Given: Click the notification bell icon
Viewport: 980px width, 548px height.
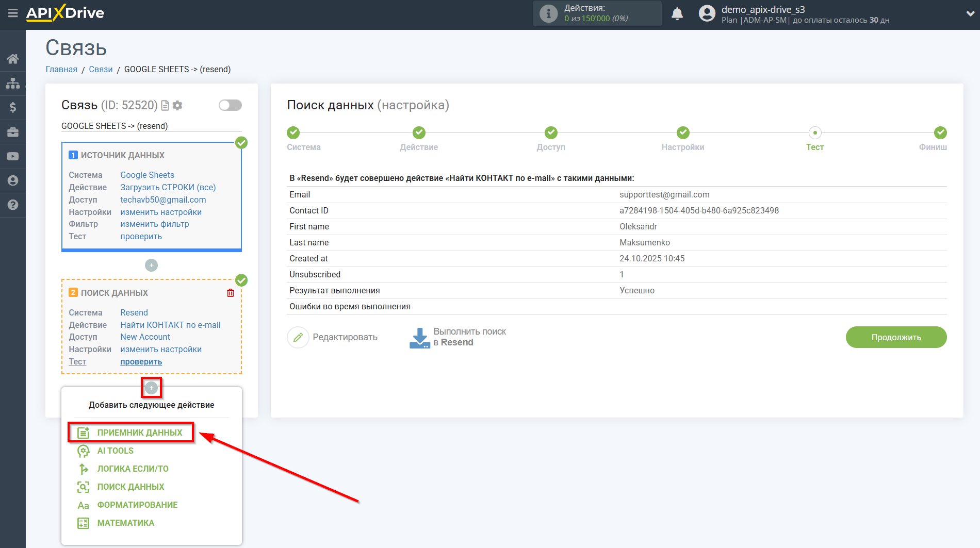Looking at the screenshot, I should (x=677, y=14).
